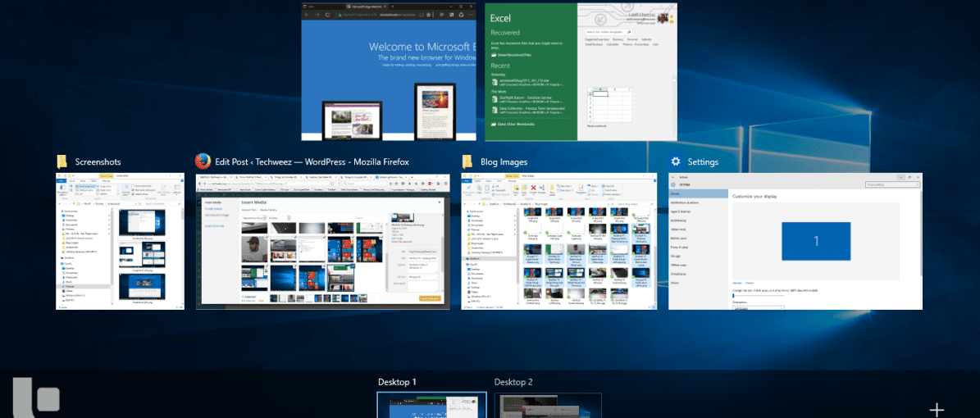The height and width of the screenshot is (418, 980).
Task: Click the 'Screenshots' window title text
Action: pyautogui.click(x=98, y=161)
